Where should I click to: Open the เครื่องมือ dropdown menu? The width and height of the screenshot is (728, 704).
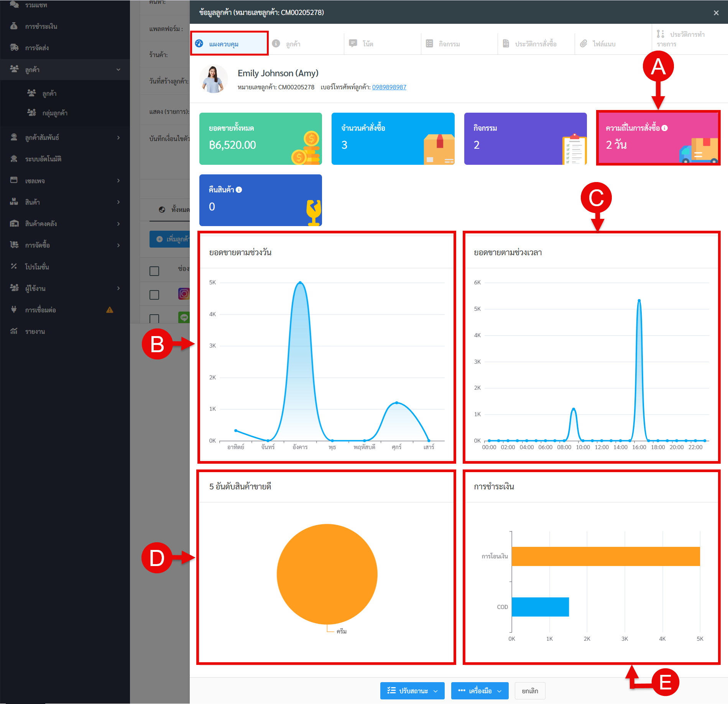pyautogui.click(x=480, y=691)
